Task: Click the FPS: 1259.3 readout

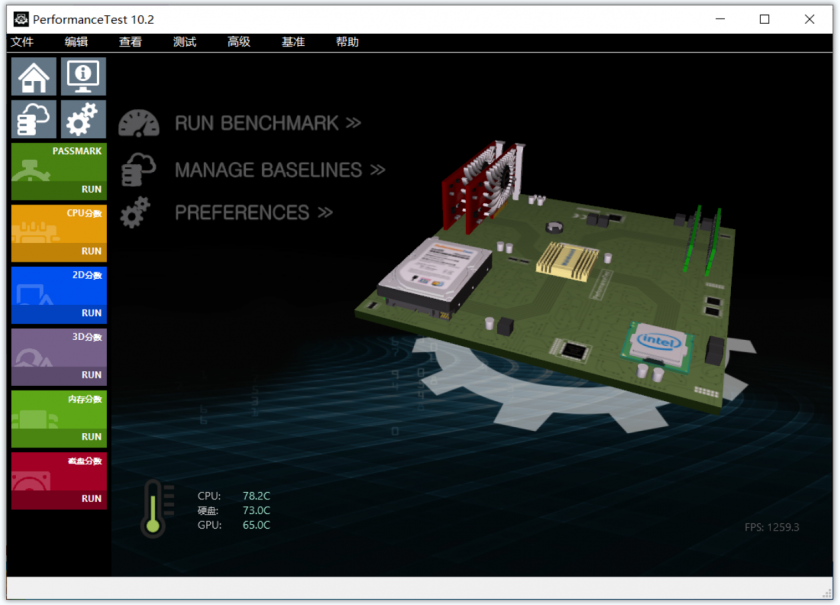Action: [771, 527]
